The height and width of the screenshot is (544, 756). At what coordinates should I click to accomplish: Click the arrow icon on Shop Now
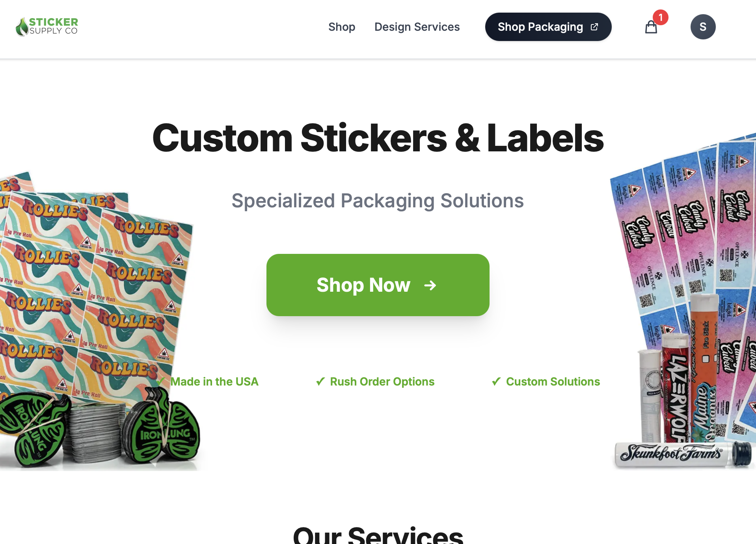click(430, 285)
